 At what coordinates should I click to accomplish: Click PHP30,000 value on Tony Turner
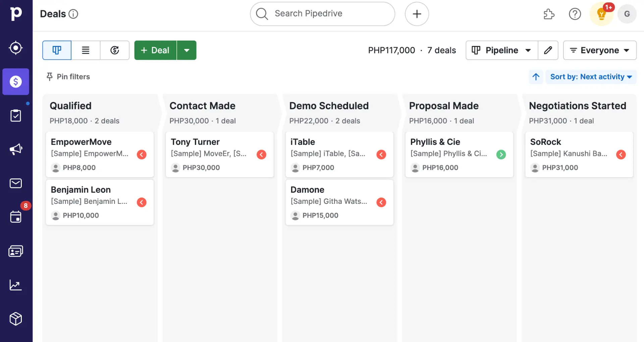[201, 168]
